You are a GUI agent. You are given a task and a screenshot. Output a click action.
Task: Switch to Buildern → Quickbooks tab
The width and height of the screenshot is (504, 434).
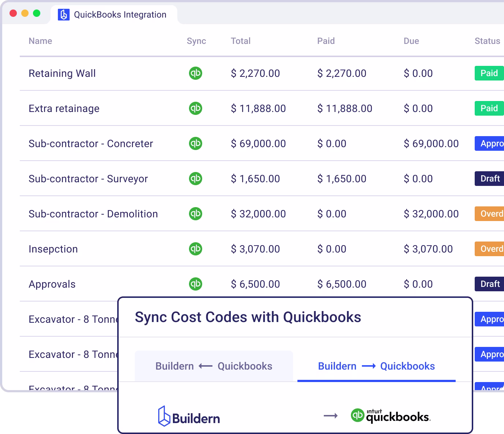point(377,366)
